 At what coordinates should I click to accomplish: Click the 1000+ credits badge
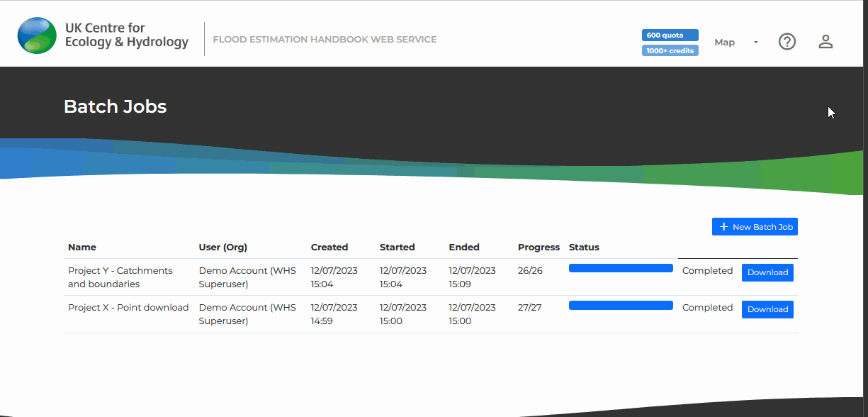[670, 51]
